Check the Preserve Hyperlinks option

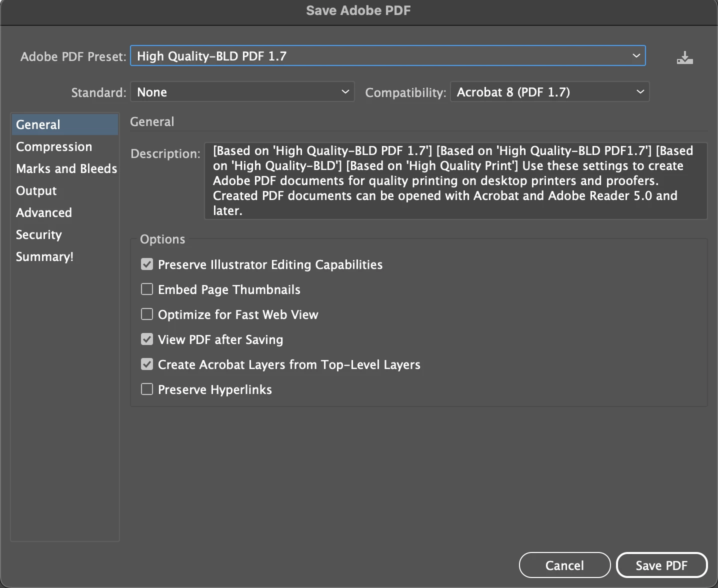point(147,389)
